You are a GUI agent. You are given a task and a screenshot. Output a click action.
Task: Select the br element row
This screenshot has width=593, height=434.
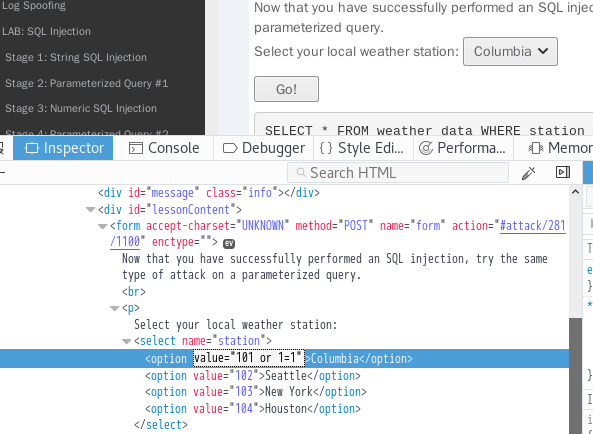[x=134, y=292]
